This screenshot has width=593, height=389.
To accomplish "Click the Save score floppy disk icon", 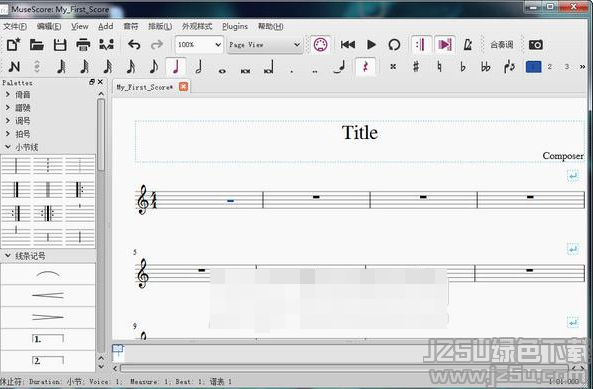I will (60, 45).
